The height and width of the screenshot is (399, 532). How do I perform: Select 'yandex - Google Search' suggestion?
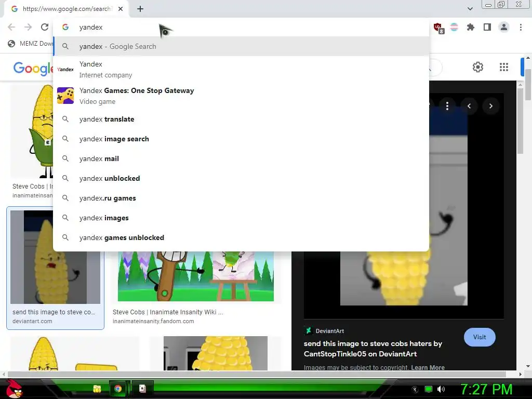pyautogui.click(x=241, y=46)
